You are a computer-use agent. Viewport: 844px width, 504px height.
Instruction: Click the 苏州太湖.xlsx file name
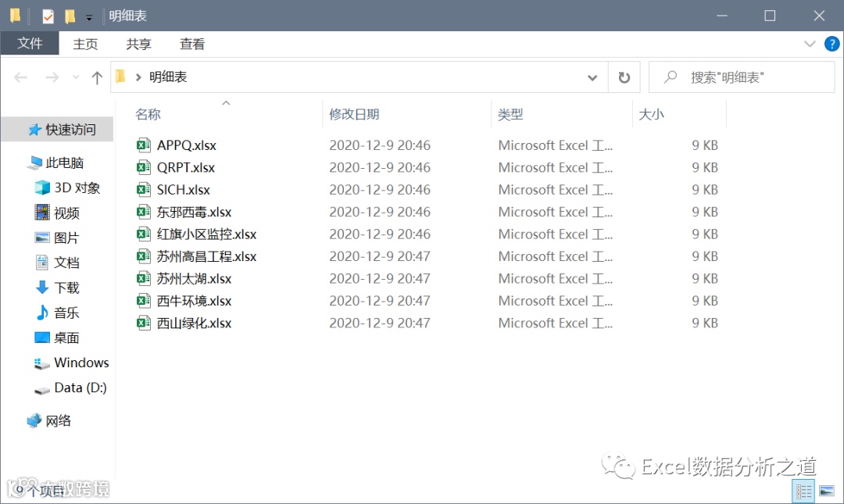tap(195, 279)
